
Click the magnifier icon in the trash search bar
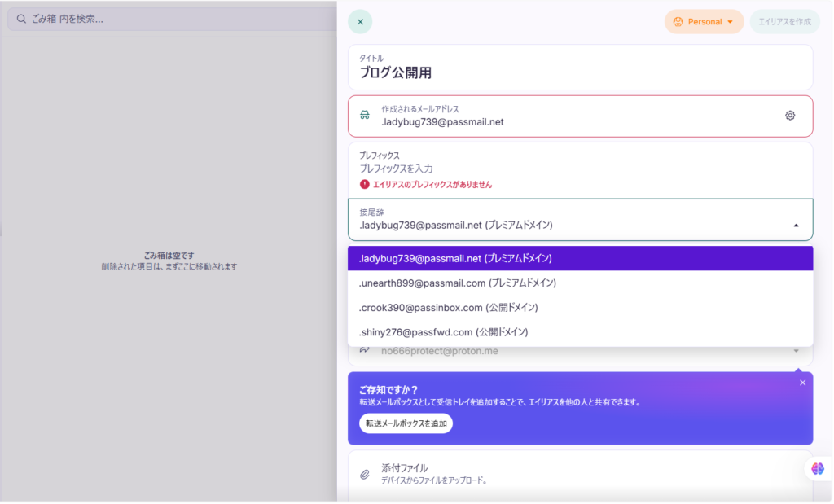pyautogui.click(x=20, y=18)
